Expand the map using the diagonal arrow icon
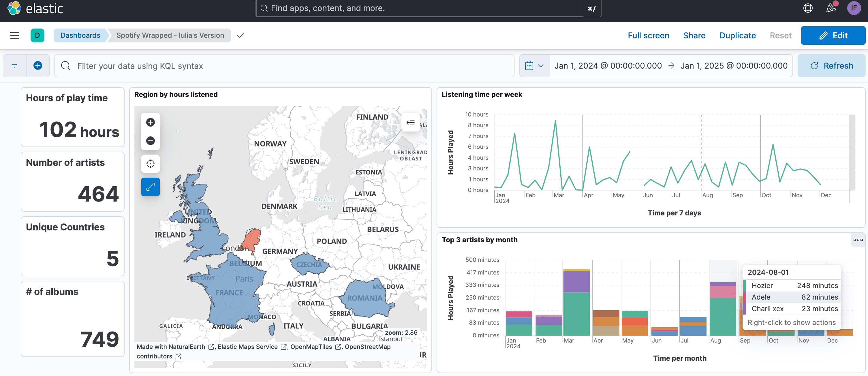 point(150,187)
